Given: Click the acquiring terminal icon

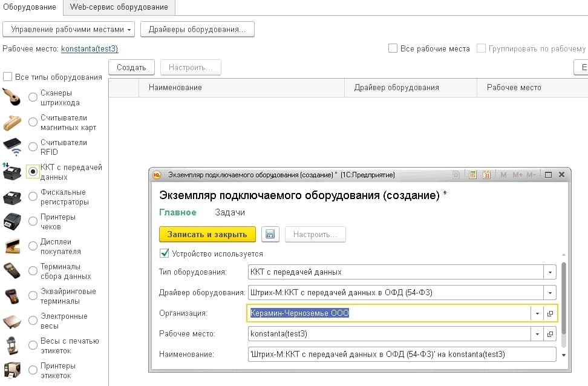Looking at the screenshot, I should coord(12,296).
